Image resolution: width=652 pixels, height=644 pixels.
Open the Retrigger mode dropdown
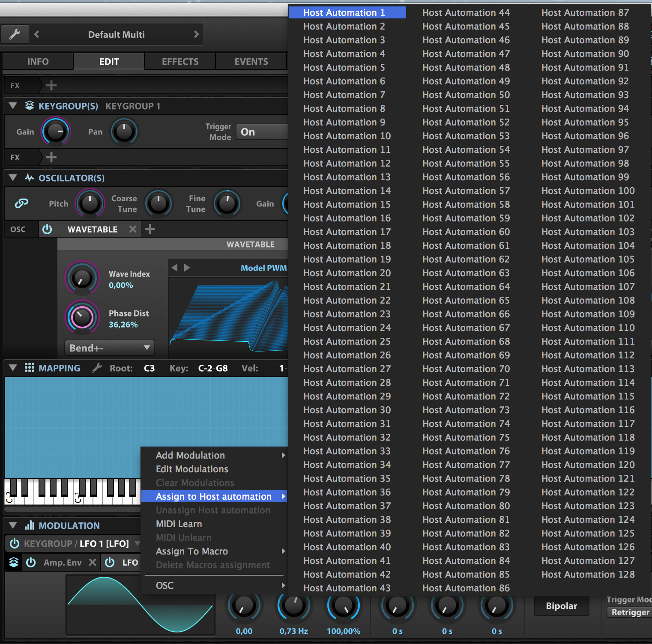coord(630,612)
